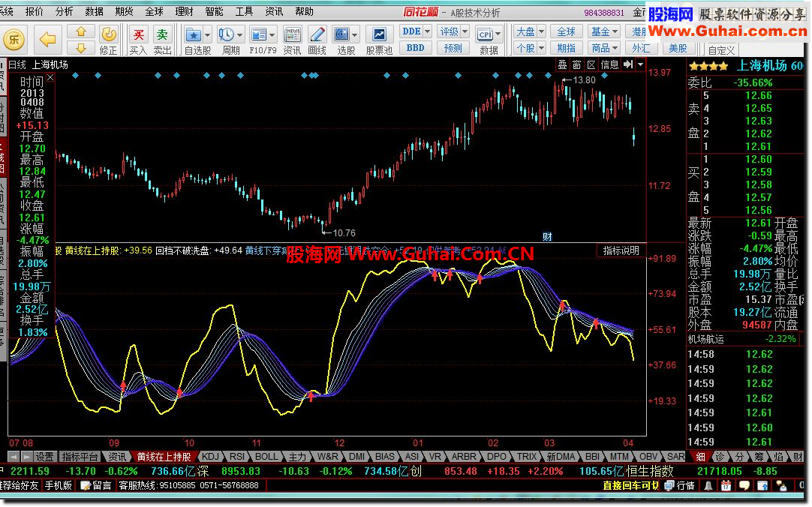
Task: Open the 指标平台 tab below chart
Action: [x=80, y=457]
